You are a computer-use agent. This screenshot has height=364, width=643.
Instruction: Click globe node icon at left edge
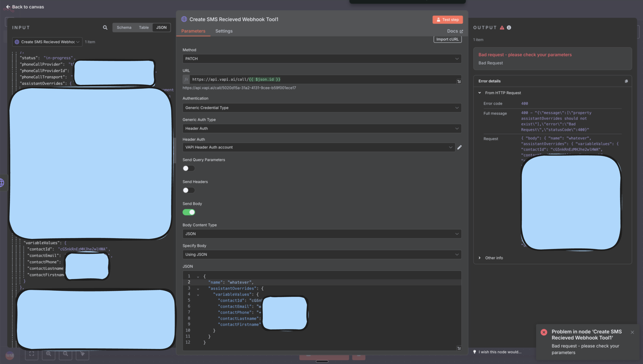click(2, 183)
